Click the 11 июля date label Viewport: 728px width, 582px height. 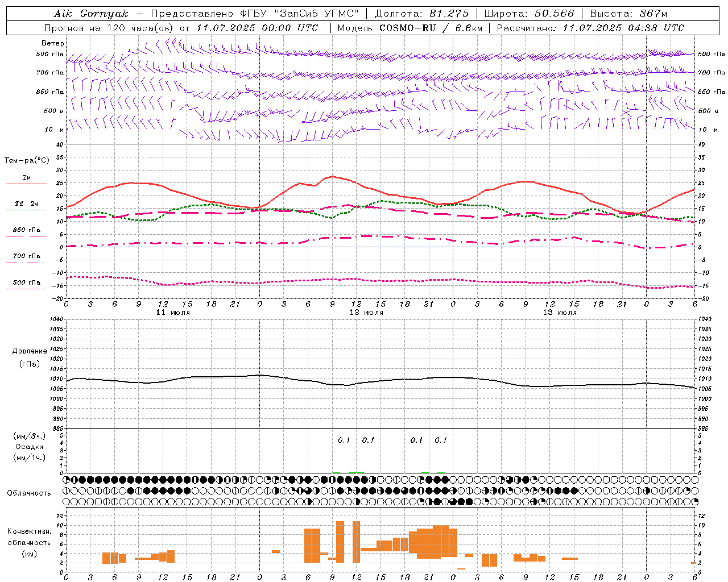[173, 313]
